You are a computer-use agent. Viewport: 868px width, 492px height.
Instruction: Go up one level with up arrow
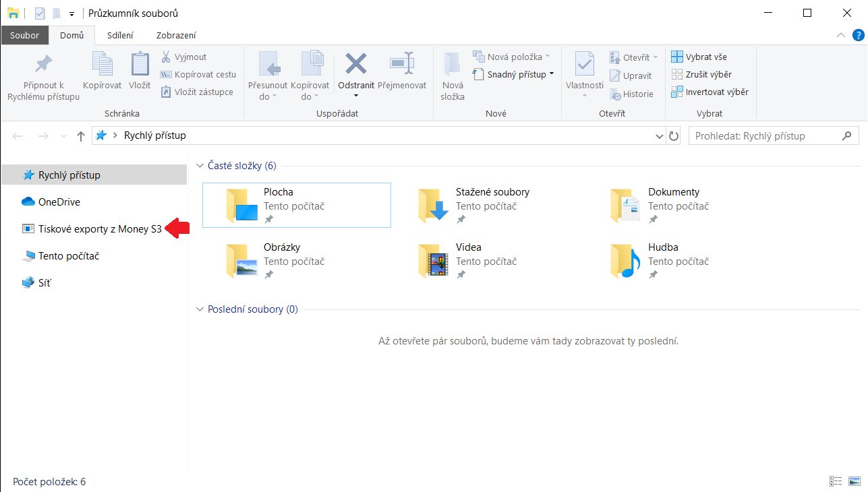[81, 136]
